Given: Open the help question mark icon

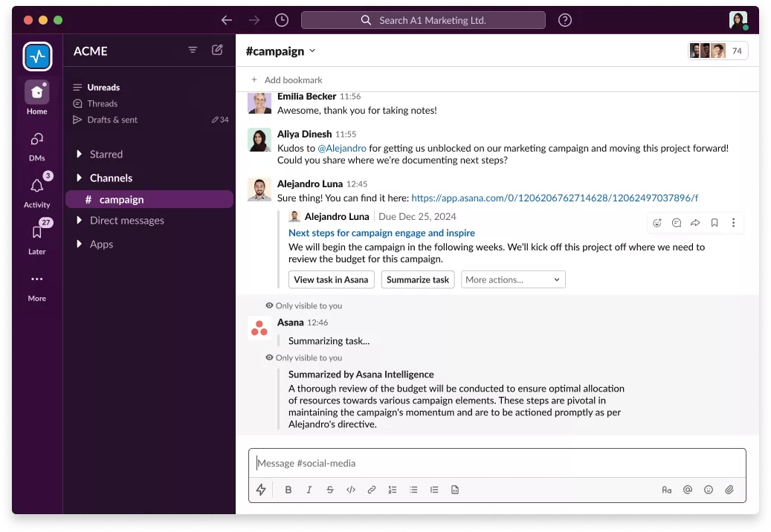Looking at the screenshot, I should (x=565, y=20).
